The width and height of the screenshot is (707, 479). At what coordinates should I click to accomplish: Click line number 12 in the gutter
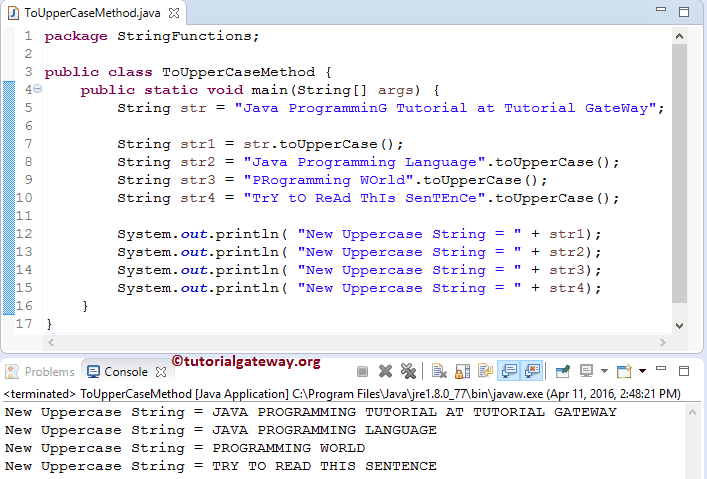coord(24,234)
